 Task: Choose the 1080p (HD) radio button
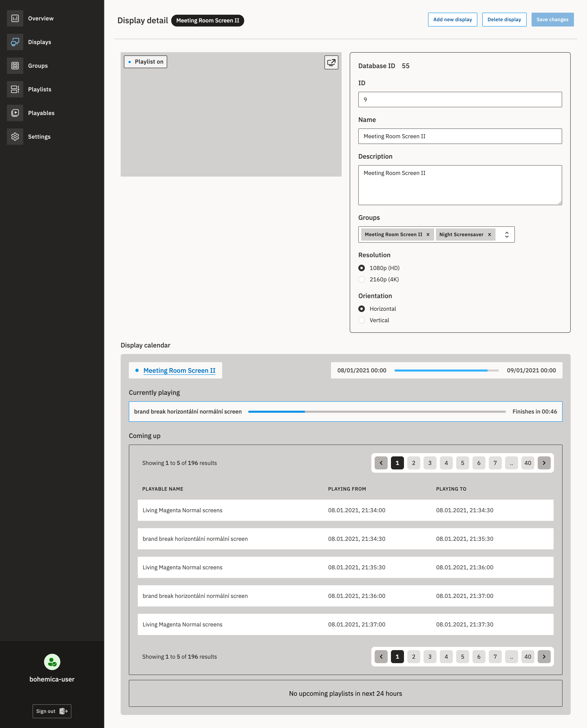(361, 268)
